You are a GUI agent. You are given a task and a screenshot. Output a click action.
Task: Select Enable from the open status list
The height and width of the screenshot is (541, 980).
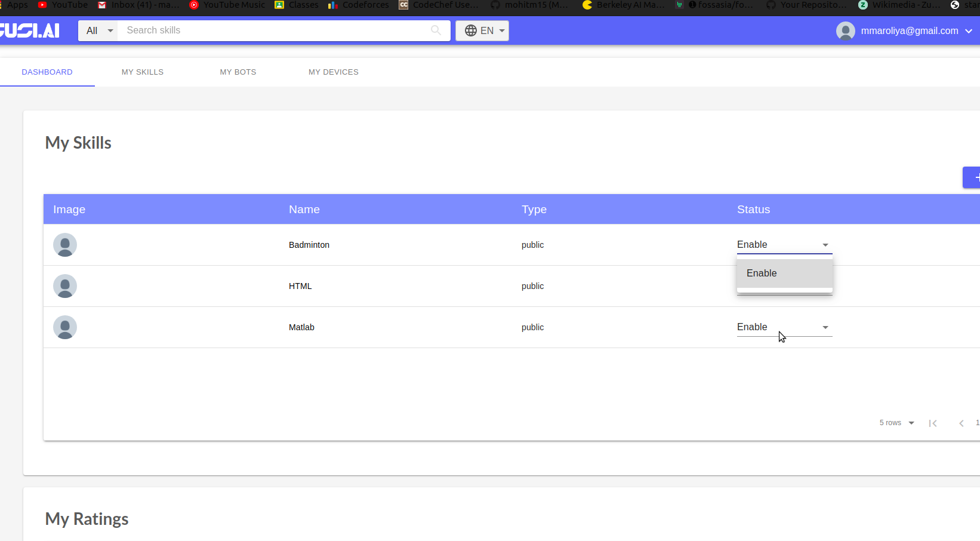point(762,273)
